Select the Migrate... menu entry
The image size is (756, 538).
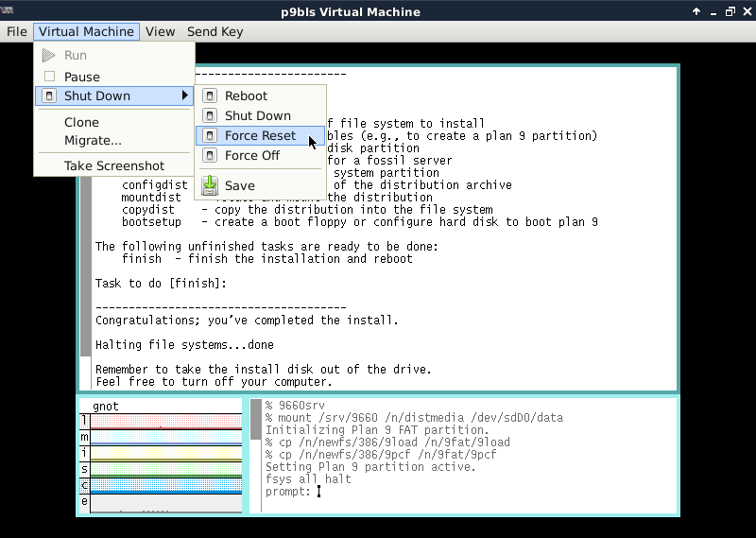click(x=93, y=140)
